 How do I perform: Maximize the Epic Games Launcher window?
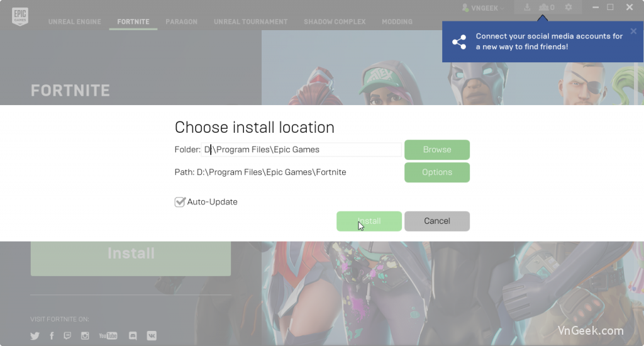coord(610,7)
